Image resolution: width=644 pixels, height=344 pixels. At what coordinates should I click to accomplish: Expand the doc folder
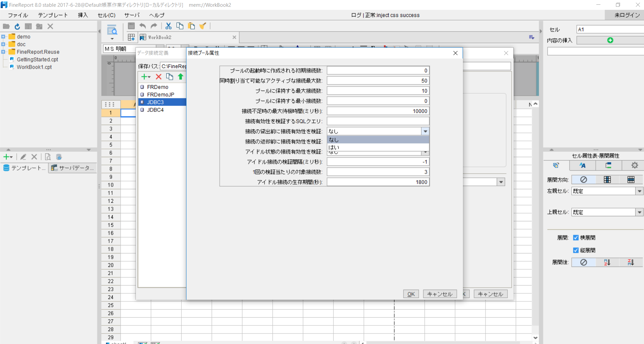pyautogui.click(x=3, y=44)
